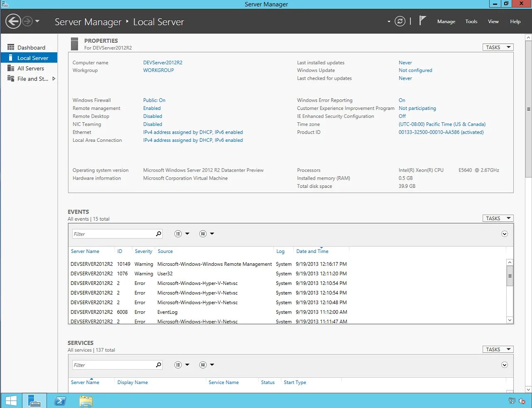The width and height of the screenshot is (532, 408).
Task: Open the dropdown arrow left of refresh
Action: 389,22
